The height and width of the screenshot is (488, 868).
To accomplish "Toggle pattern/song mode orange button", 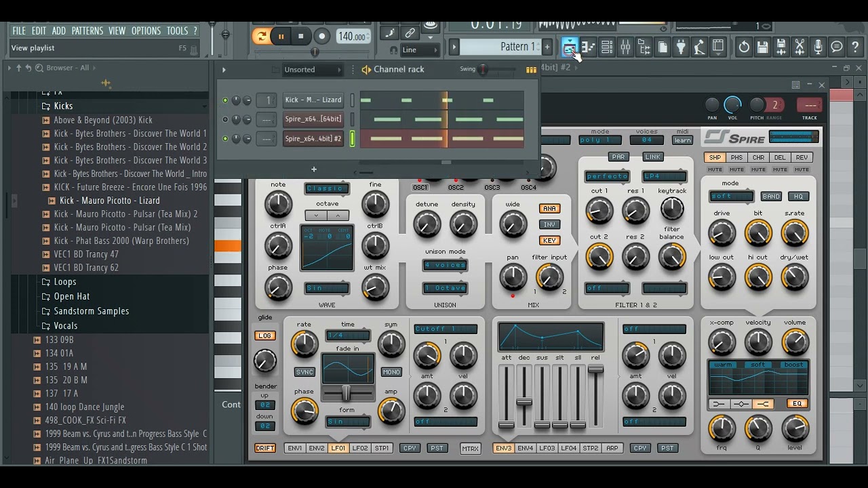I will (260, 37).
